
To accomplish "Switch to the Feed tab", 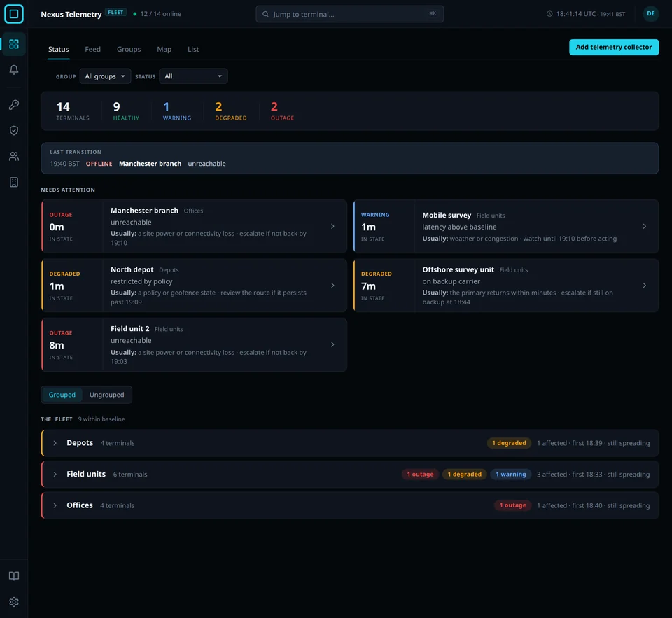I will coord(92,49).
